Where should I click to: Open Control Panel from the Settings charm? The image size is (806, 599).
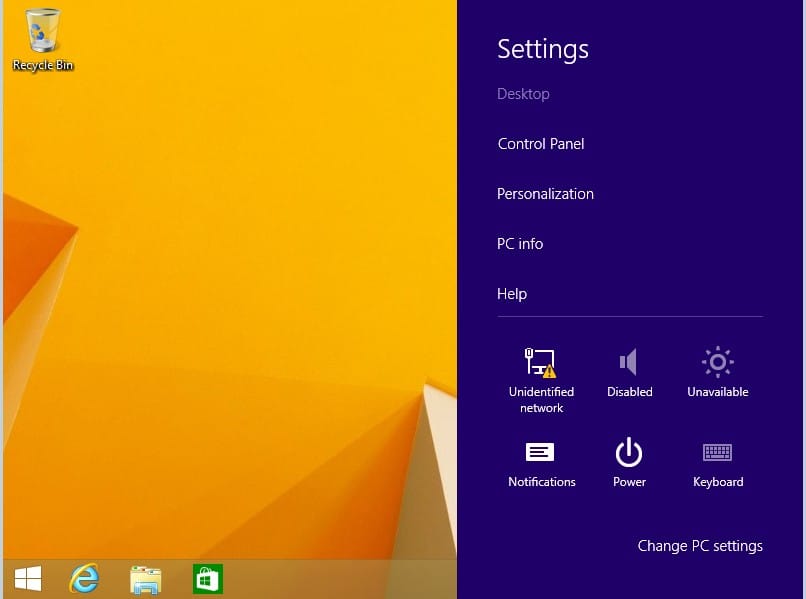(x=540, y=143)
